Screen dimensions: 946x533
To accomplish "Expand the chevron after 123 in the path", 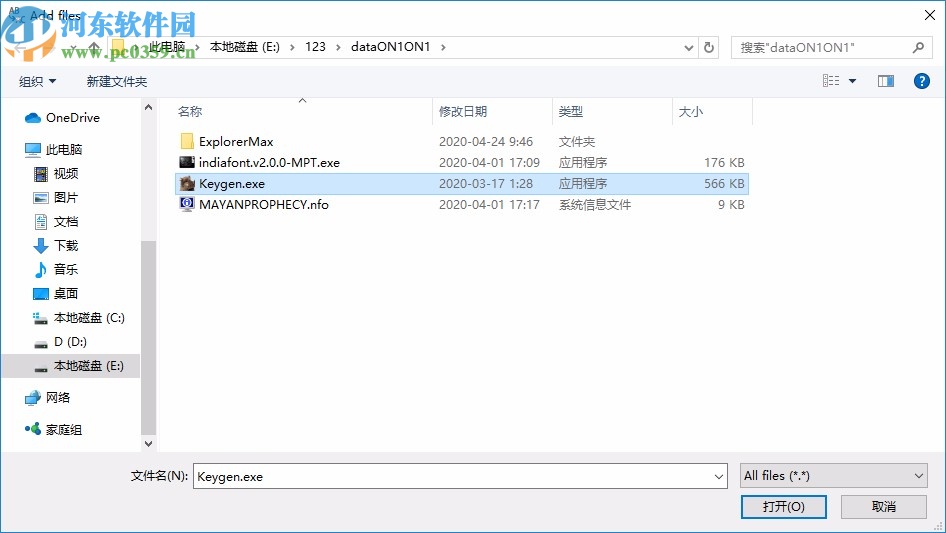I will pyautogui.click(x=338, y=47).
